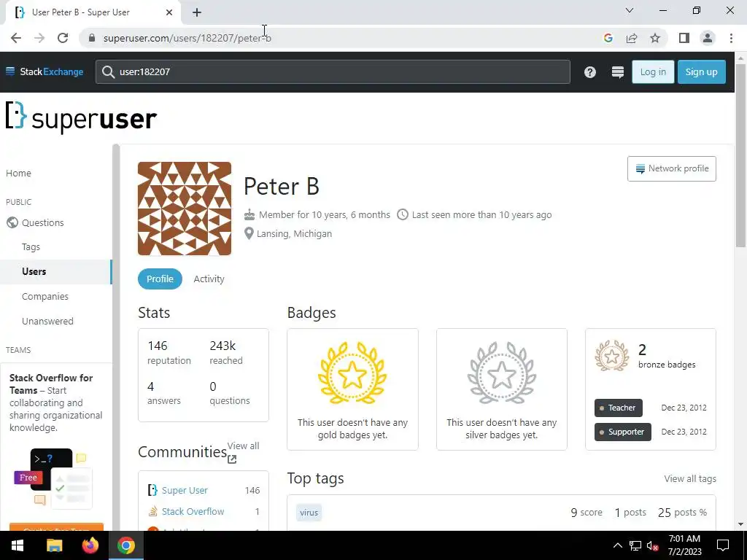This screenshot has height=560, width=747.
Task: Click the 146 reputation stat
Action: 169,352
